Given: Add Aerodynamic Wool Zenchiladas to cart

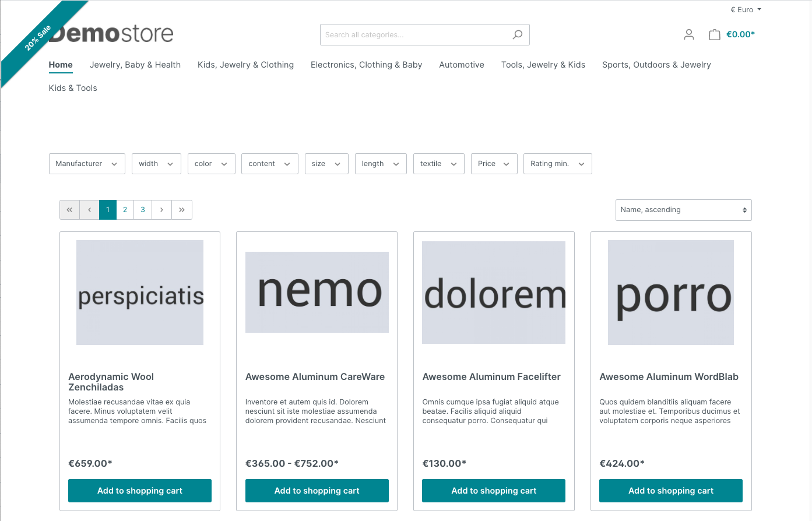Looking at the screenshot, I should pos(140,491).
